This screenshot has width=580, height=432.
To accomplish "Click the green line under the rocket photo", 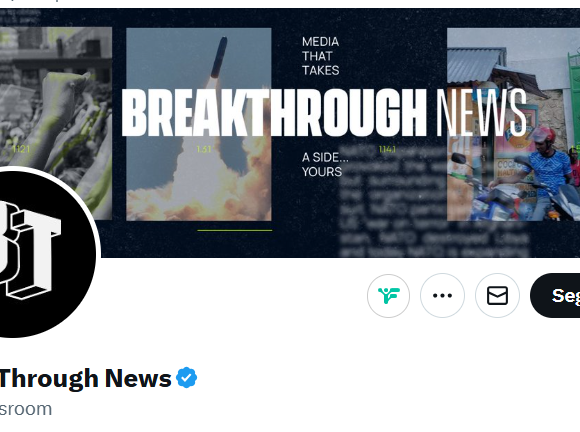I will point(235,230).
